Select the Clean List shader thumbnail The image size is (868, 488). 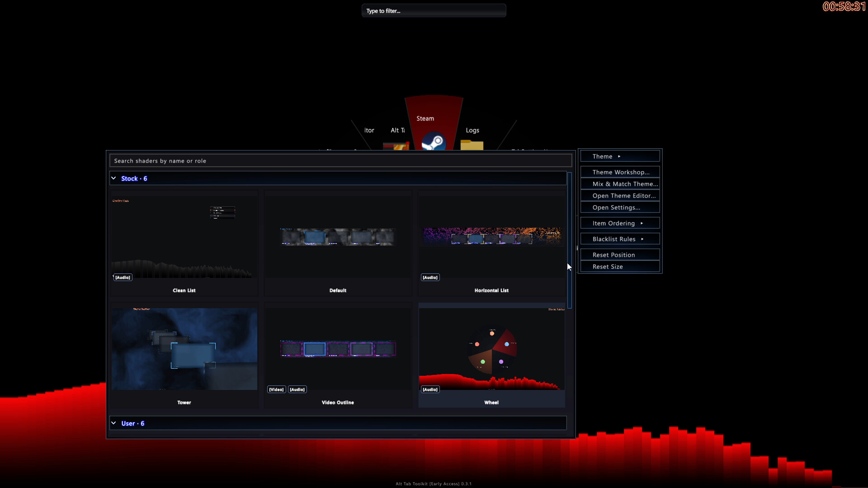coord(184,237)
